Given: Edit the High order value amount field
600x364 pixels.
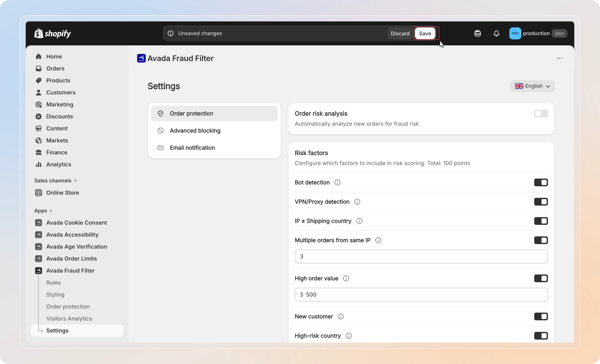Looking at the screenshot, I should pyautogui.click(x=421, y=295).
